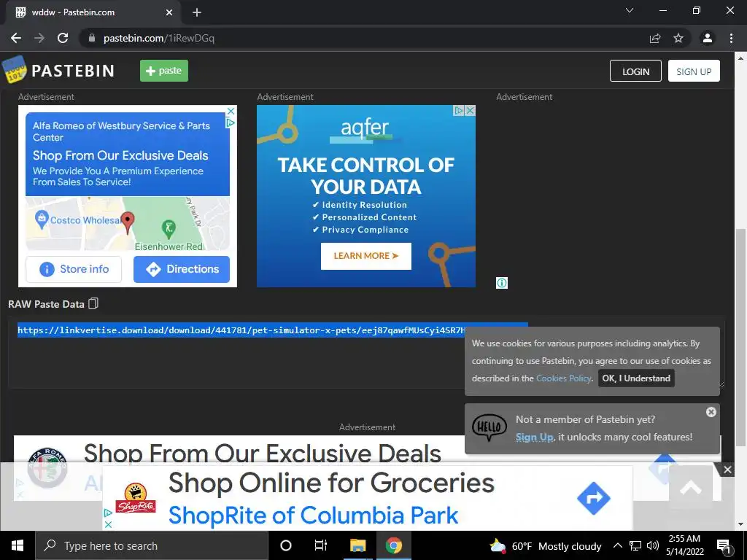Open a new browser tab with plus icon
The width and height of the screenshot is (747, 560).
pyautogui.click(x=197, y=12)
